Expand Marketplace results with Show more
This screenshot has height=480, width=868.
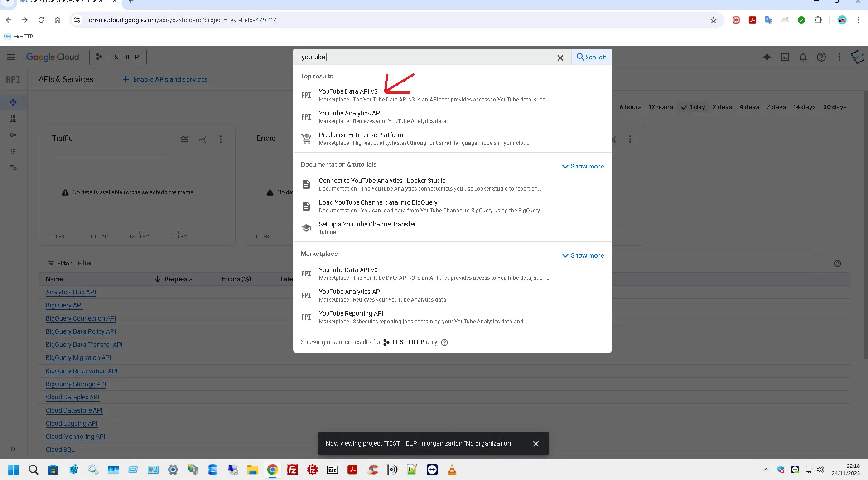(x=583, y=256)
